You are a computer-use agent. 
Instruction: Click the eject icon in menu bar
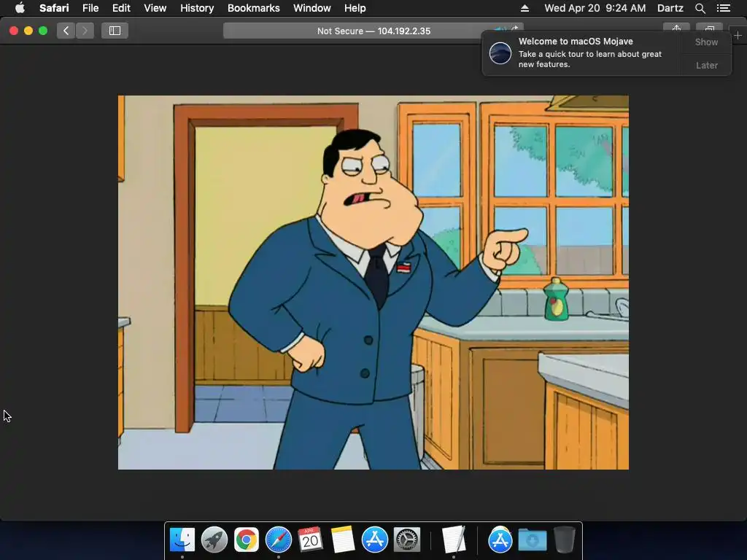525,8
